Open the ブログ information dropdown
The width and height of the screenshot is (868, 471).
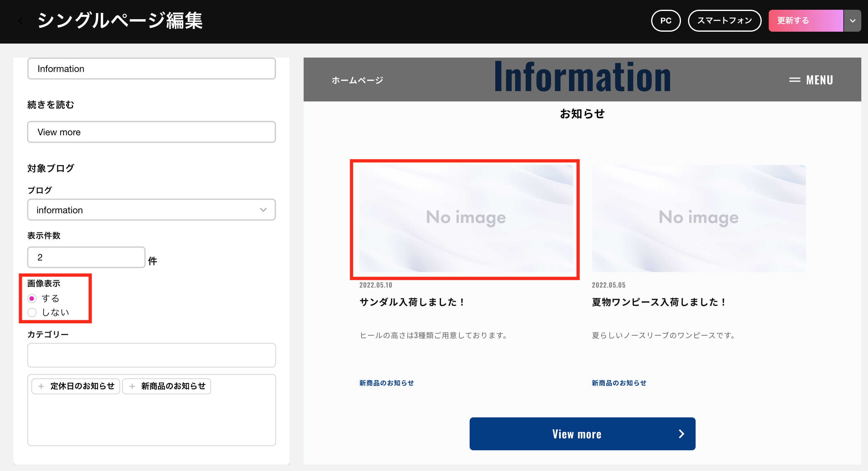click(151, 210)
